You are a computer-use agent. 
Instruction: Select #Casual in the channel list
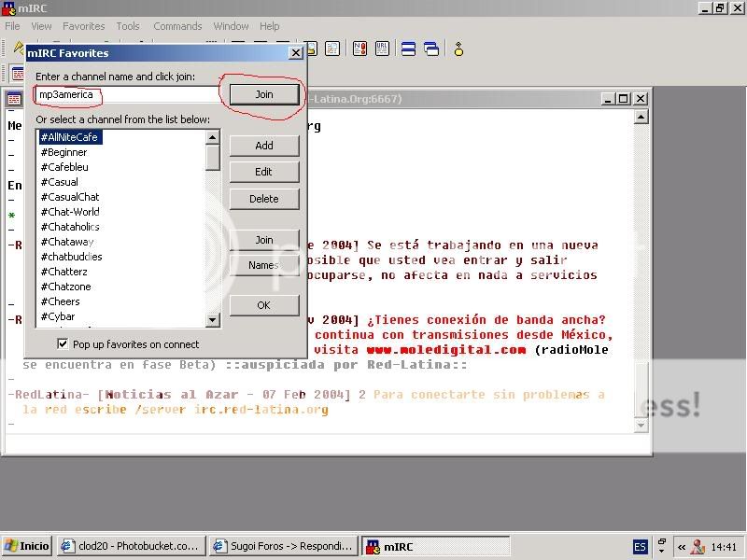[60, 182]
